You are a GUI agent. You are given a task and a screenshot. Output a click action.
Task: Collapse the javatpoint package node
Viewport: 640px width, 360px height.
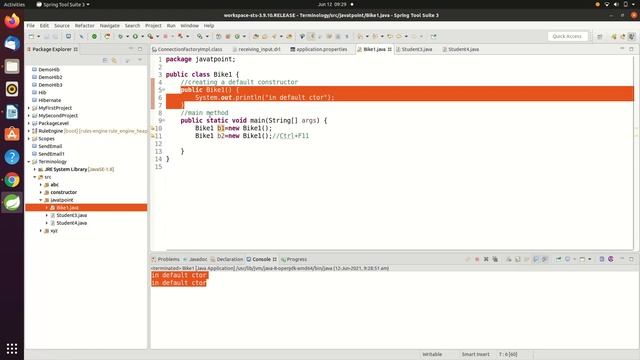point(41,200)
